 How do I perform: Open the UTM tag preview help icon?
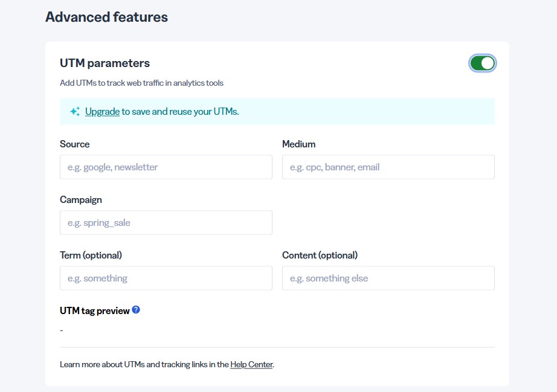tap(136, 310)
